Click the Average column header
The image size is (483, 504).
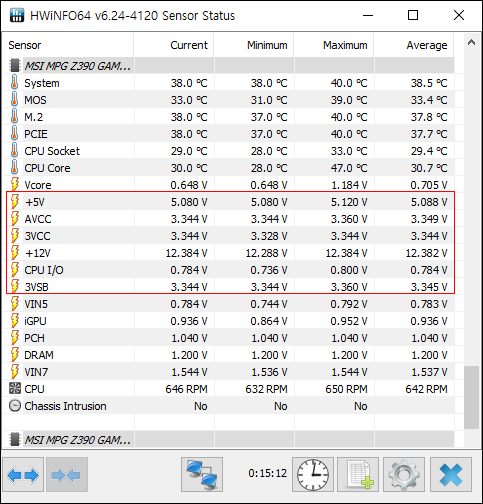pos(414,45)
